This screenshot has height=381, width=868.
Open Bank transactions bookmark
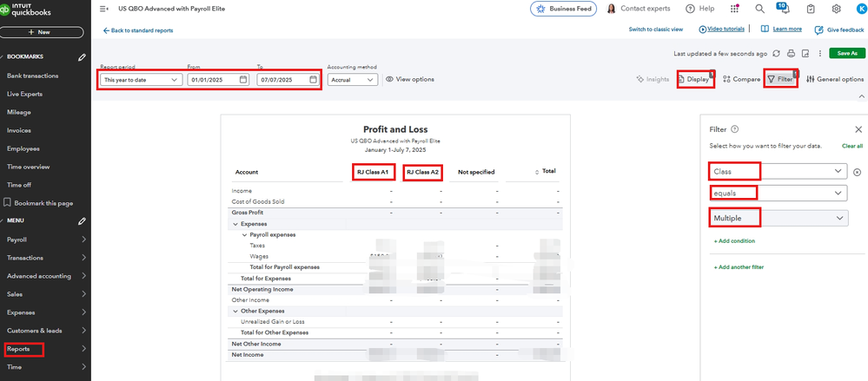(x=33, y=76)
